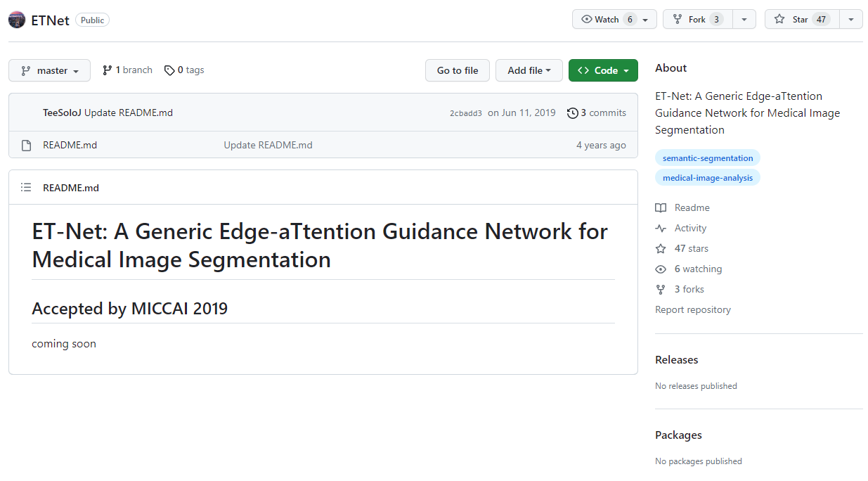Click the branch icon beside 1 branch
The width and height of the screenshot is (868, 481).
point(108,70)
